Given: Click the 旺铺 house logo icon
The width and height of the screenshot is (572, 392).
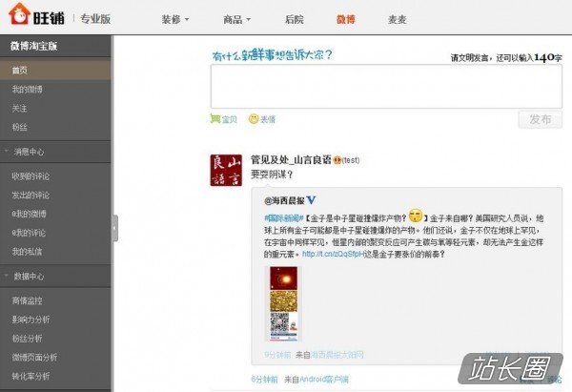Looking at the screenshot, I should 19,14.
